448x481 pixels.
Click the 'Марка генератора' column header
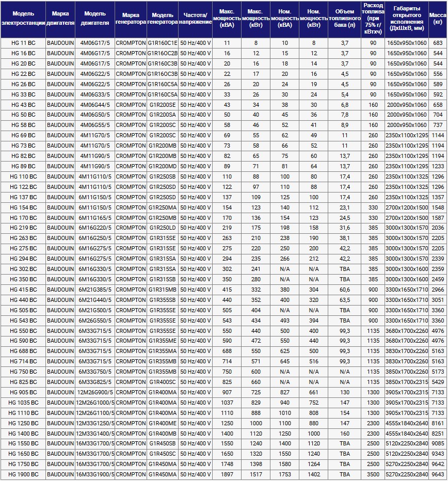[131, 19]
